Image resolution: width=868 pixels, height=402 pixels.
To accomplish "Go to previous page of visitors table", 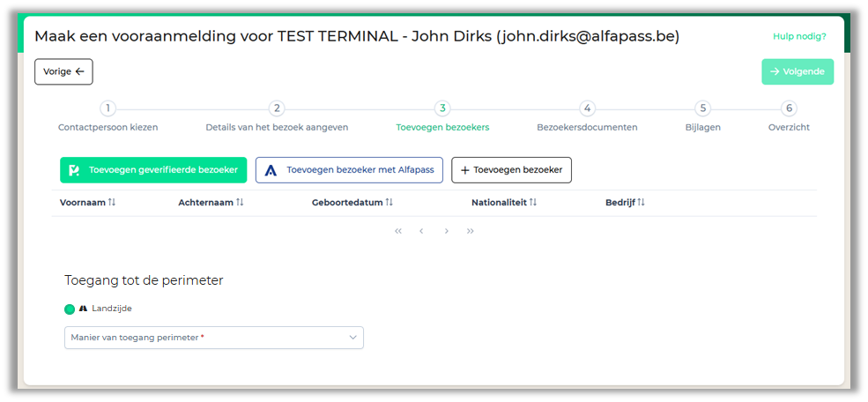I will click(421, 231).
